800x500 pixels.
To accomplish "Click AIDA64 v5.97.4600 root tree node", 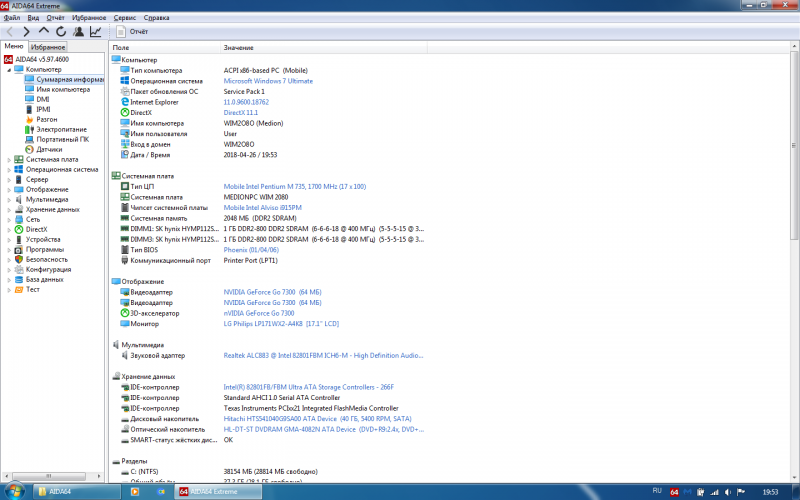I will [42, 59].
